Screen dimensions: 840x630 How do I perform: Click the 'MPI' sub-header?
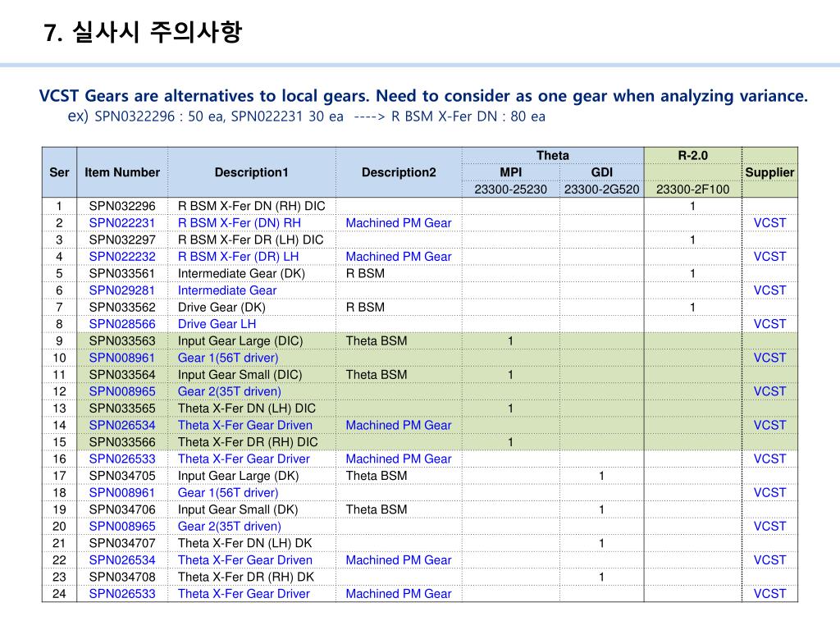point(510,172)
